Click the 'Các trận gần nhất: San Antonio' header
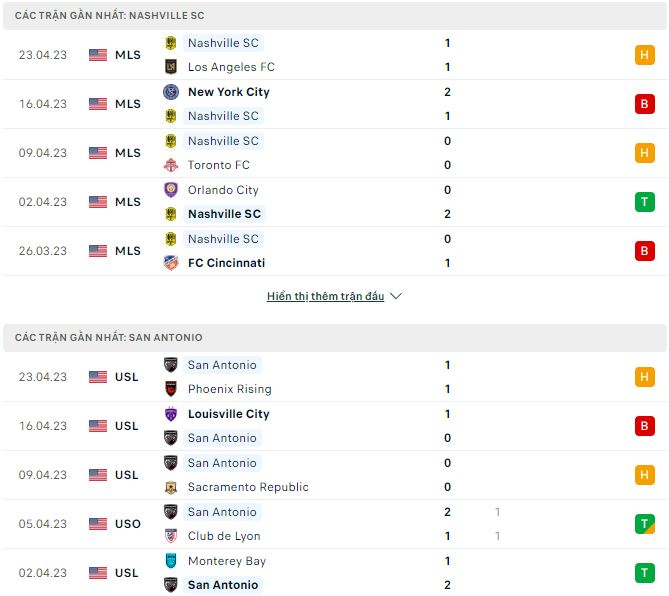The width and height of the screenshot is (669, 596). [x=109, y=338]
